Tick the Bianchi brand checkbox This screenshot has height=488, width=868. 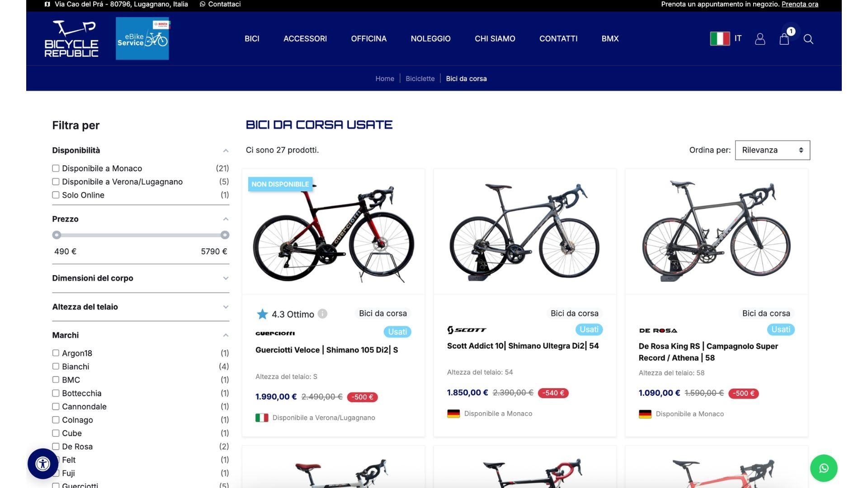coord(56,366)
